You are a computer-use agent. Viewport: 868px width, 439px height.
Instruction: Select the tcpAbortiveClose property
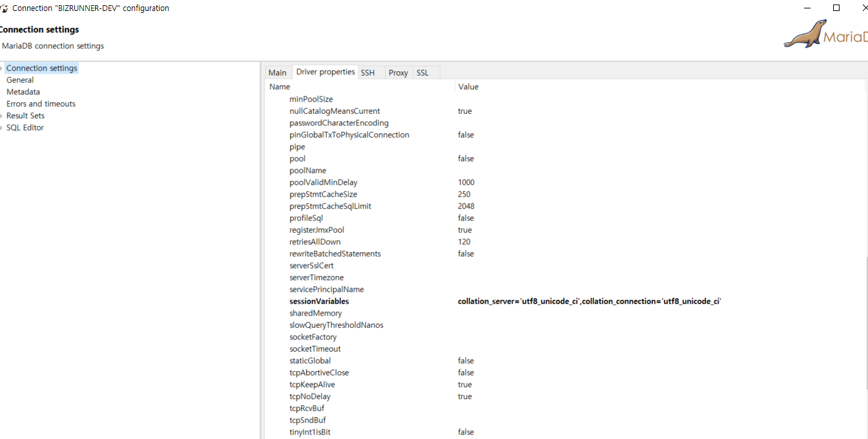[x=319, y=372]
